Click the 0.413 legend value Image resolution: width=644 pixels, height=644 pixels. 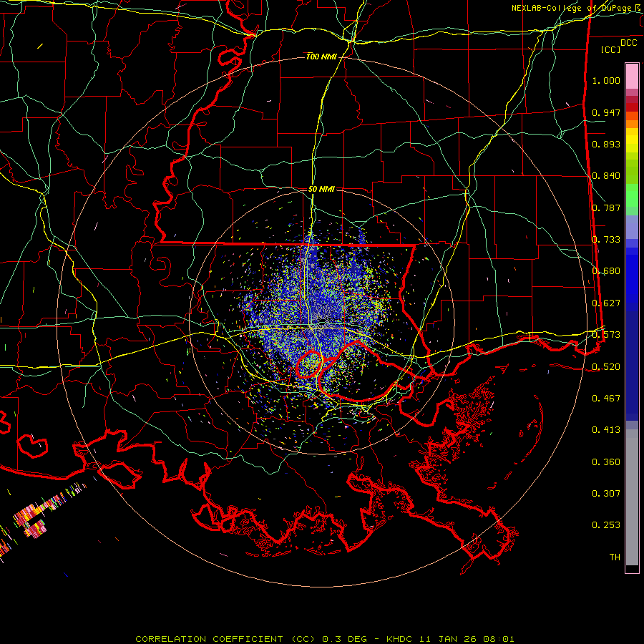click(606, 430)
